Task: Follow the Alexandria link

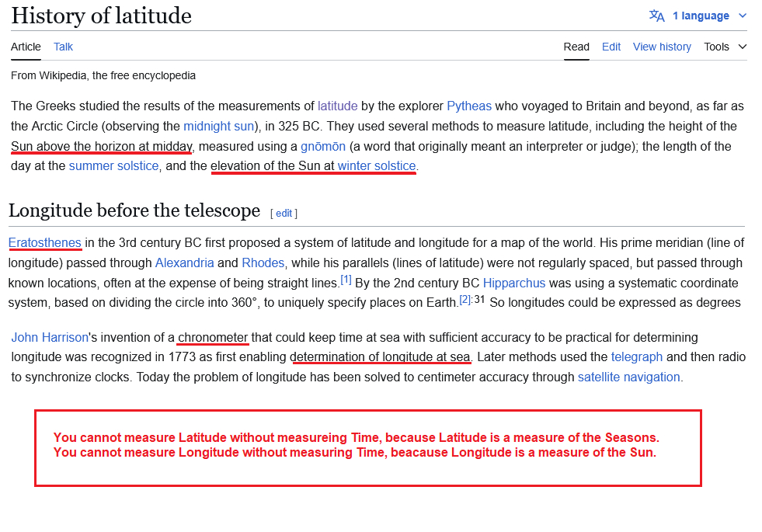Action: (x=184, y=263)
